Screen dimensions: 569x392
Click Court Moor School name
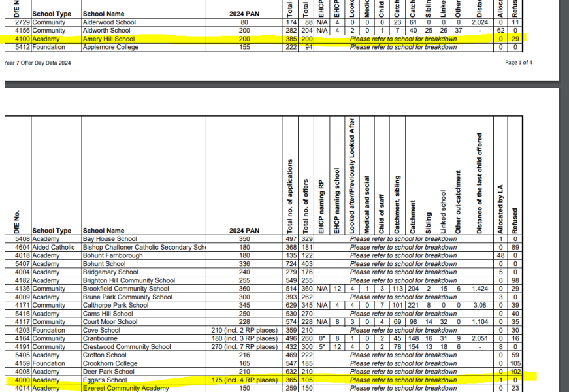point(110,322)
